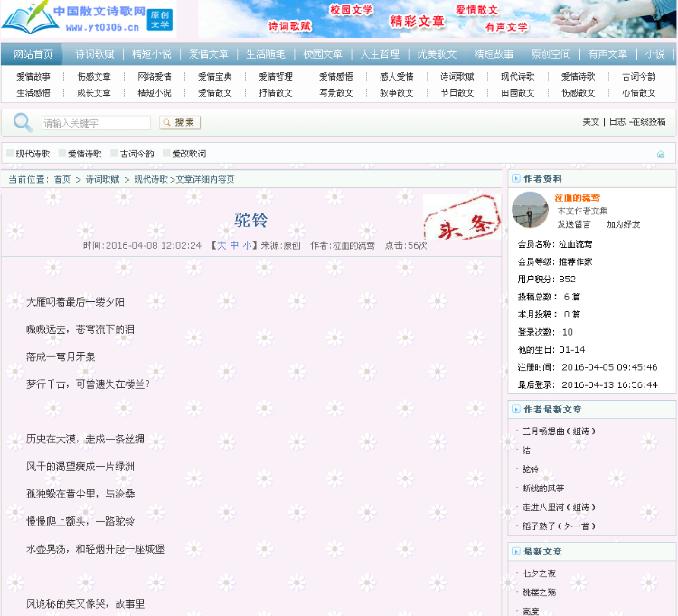Select 爱改歌词 in the category bar
This screenshot has height=616, width=678.
tap(189, 154)
